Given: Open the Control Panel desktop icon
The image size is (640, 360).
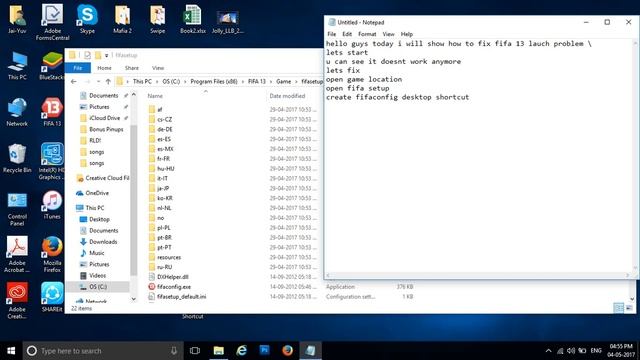Looking at the screenshot, I should coord(17,208).
